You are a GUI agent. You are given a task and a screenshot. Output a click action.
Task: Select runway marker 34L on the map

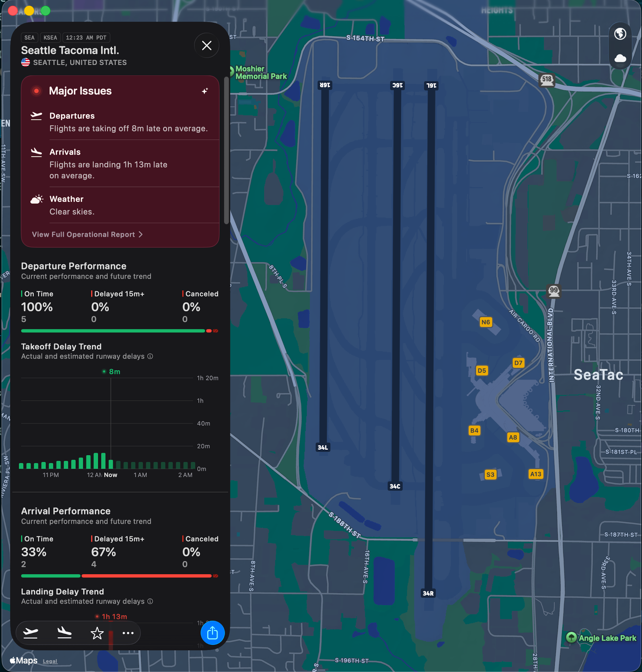pos(322,447)
